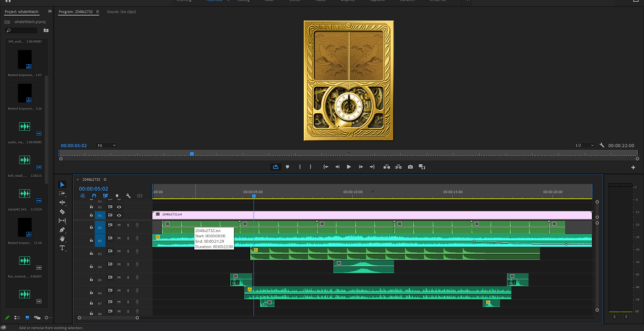This screenshot has height=331, width=644.
Task: Select the Project: whaleWatch tab
Action: tap(22, 11)
